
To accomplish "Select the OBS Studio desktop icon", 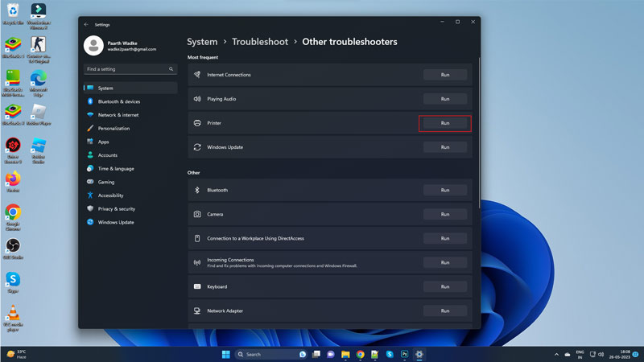I will [x=13, y=249].
